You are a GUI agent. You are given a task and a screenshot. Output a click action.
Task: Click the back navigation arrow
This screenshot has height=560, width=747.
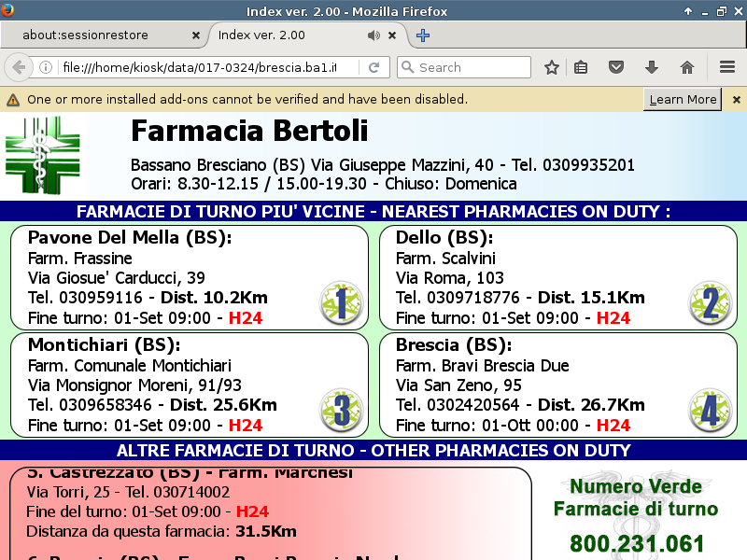point(19,67)
